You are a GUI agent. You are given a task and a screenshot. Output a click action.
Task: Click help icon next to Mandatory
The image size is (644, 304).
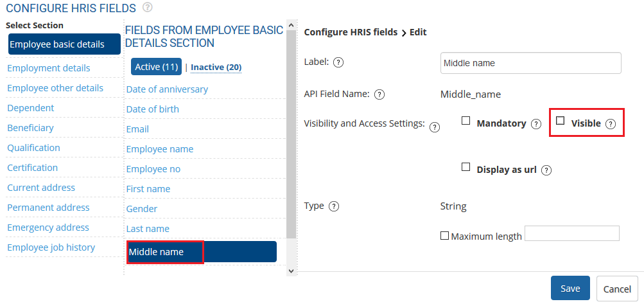click(x=536, y=124)
